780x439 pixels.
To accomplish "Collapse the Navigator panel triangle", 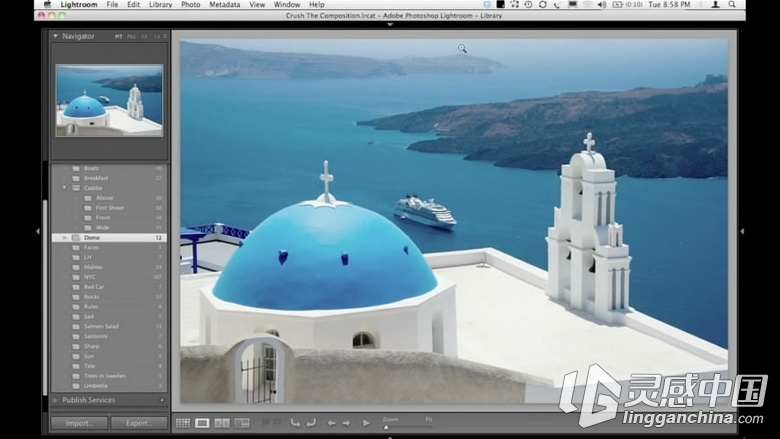I will point(55,36).
